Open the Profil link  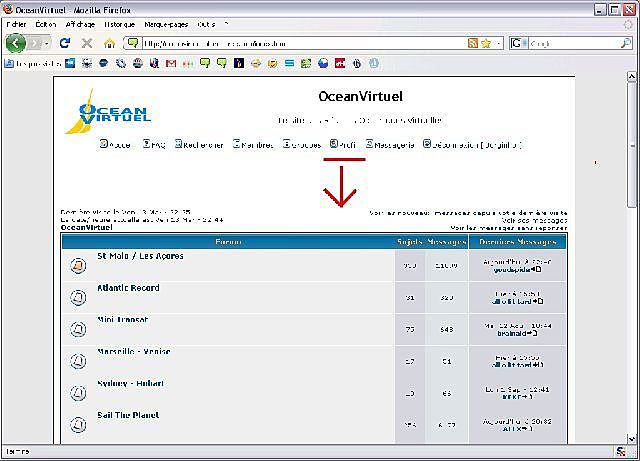(343, 144)
